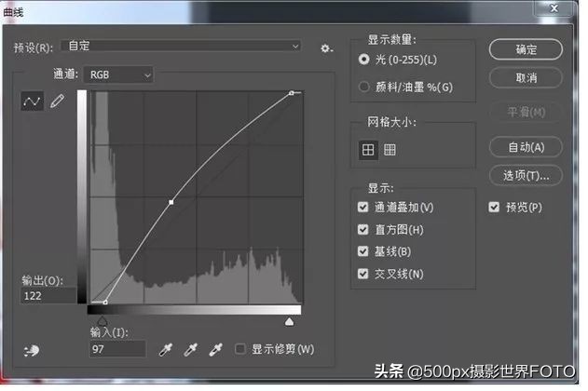Pick the white point eyedropper
The height and width of the screenshot is (391, 588).
coord(215,349)
